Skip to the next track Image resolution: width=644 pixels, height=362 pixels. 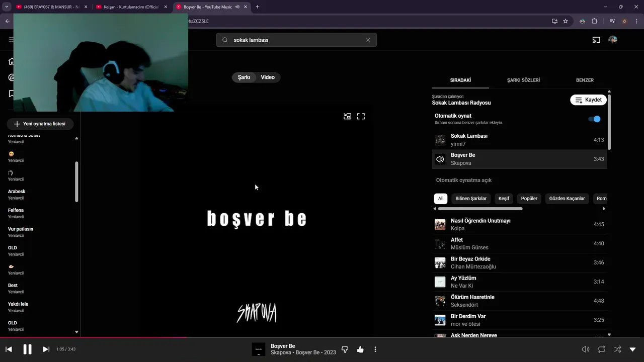pos(46,349)
